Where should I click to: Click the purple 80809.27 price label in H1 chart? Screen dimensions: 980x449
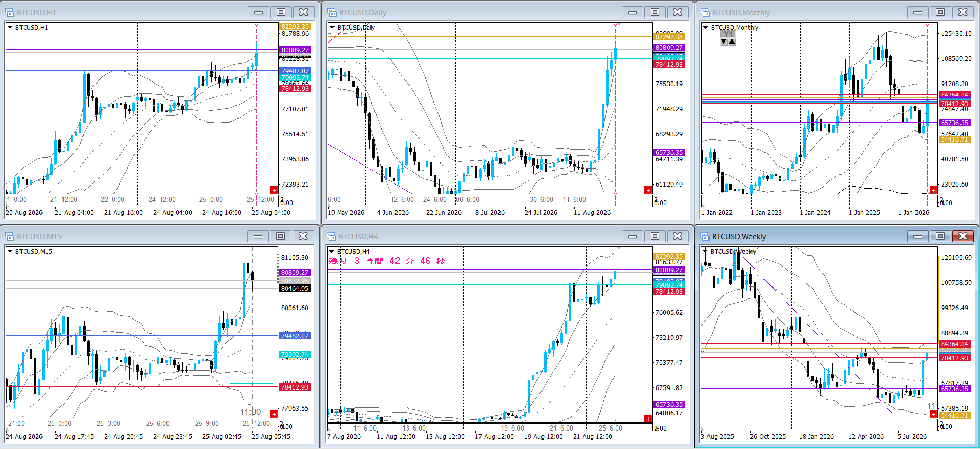(x=295, y=50)
